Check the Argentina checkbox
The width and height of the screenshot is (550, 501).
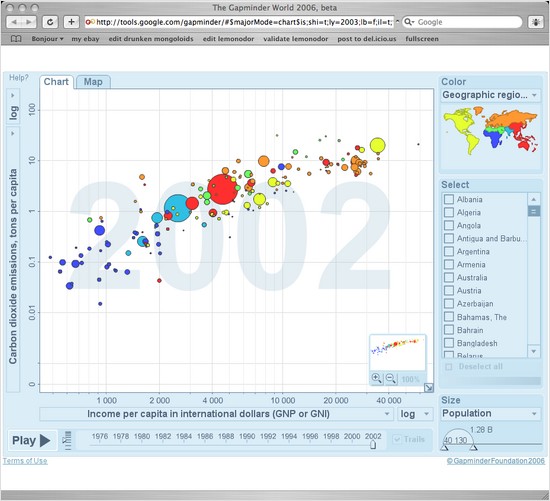(449, 251)
